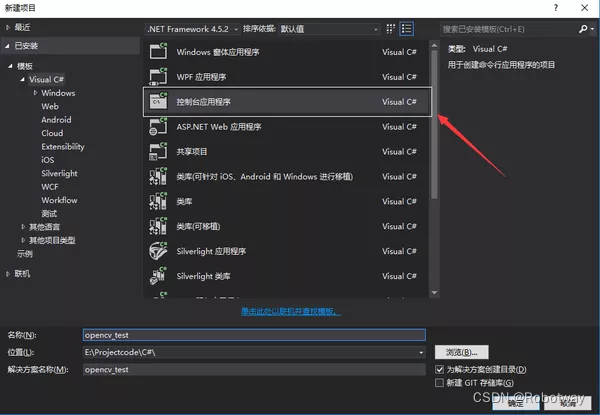Select iOS in template tree
The image size is (600, 415).
(48, 160)
